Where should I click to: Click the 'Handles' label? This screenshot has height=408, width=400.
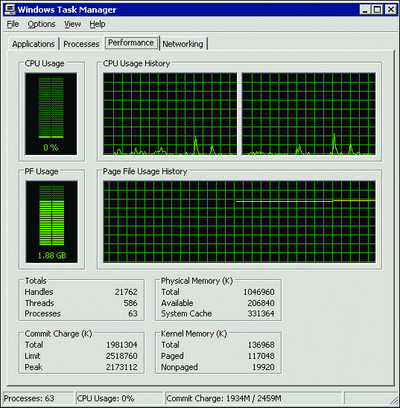point(39,292)
